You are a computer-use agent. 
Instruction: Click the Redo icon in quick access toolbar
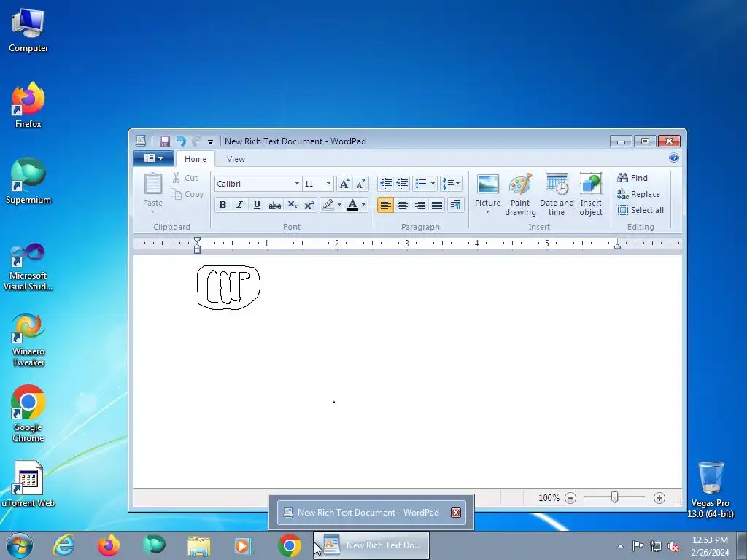click(196, 141)
